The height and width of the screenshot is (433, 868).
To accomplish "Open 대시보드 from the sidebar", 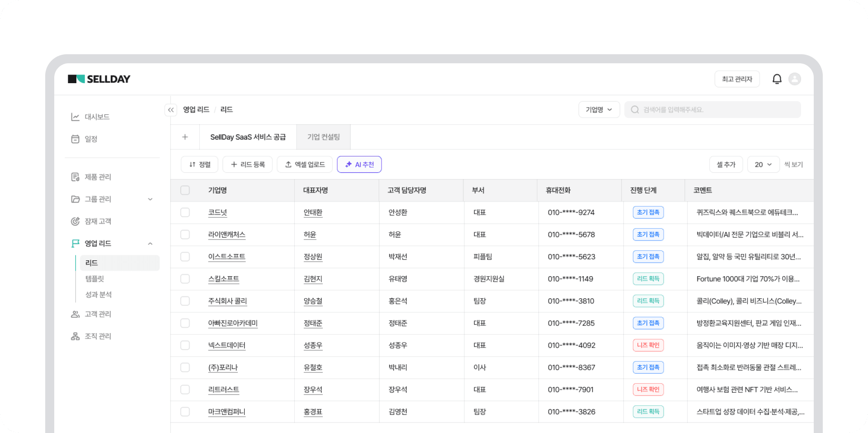I will tap(97, 117).
